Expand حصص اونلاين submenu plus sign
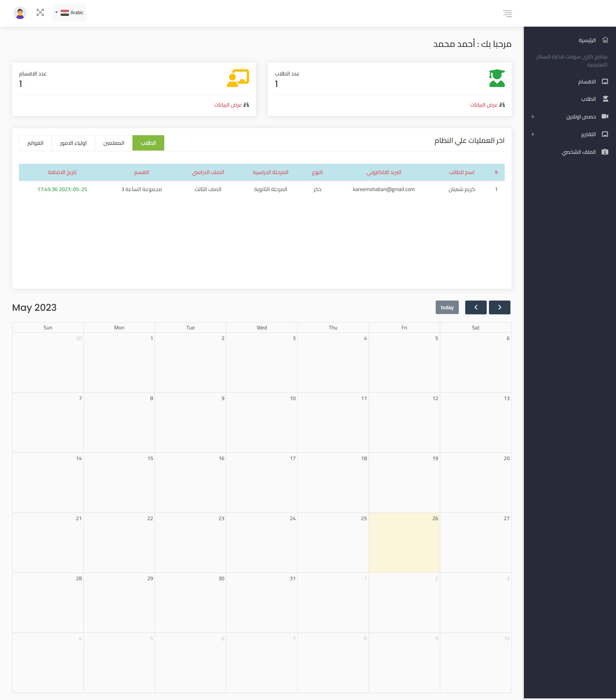Viewport: 616px width, 700px height. pyautogui.click(x=533, y=117)
